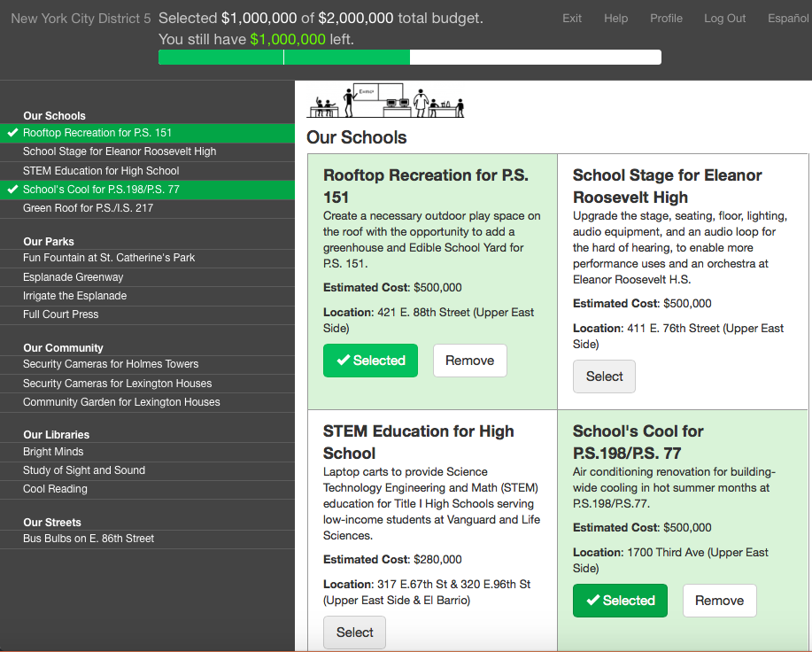
Task: Remove School's Cool for P.S.198/P.S. 77
Action: click(x=719, y=601)
